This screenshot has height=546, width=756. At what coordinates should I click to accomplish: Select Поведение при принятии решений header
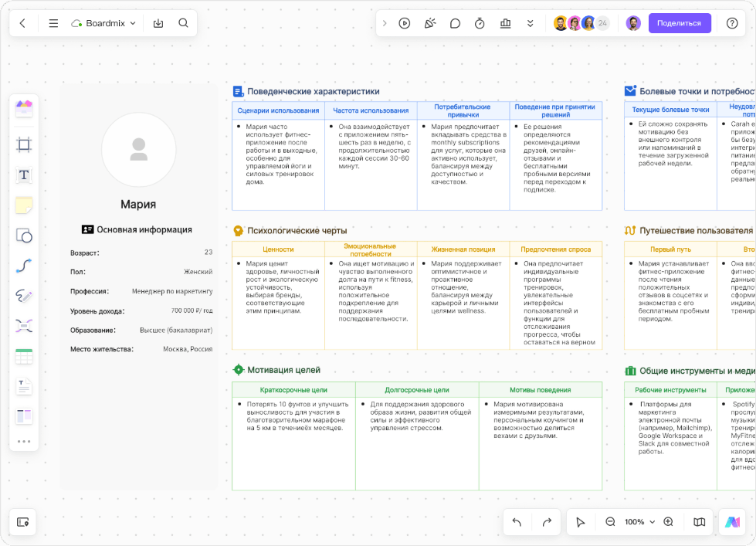point(555,110)
